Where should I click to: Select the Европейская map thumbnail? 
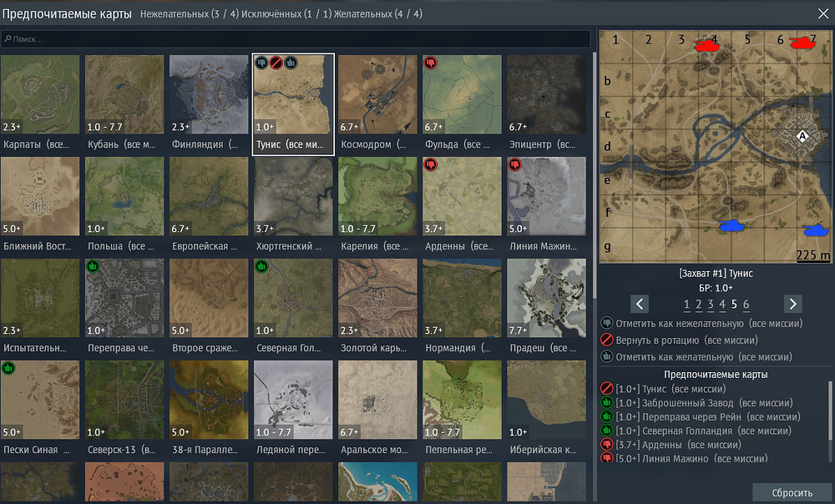[x=209, y=196]
